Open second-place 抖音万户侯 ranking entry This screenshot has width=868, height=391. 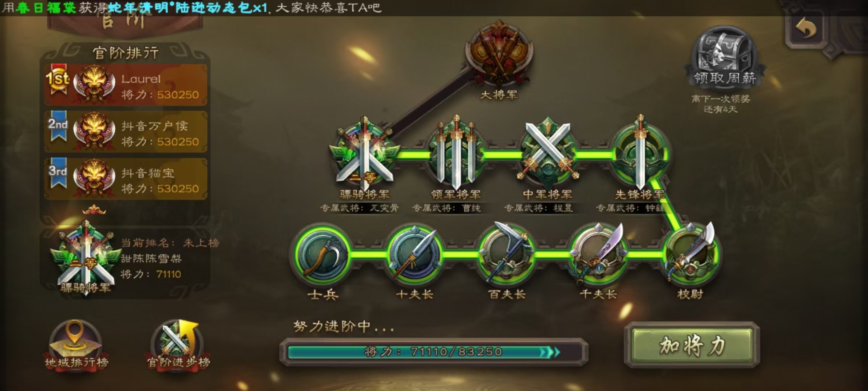click(x=126, y=132)
